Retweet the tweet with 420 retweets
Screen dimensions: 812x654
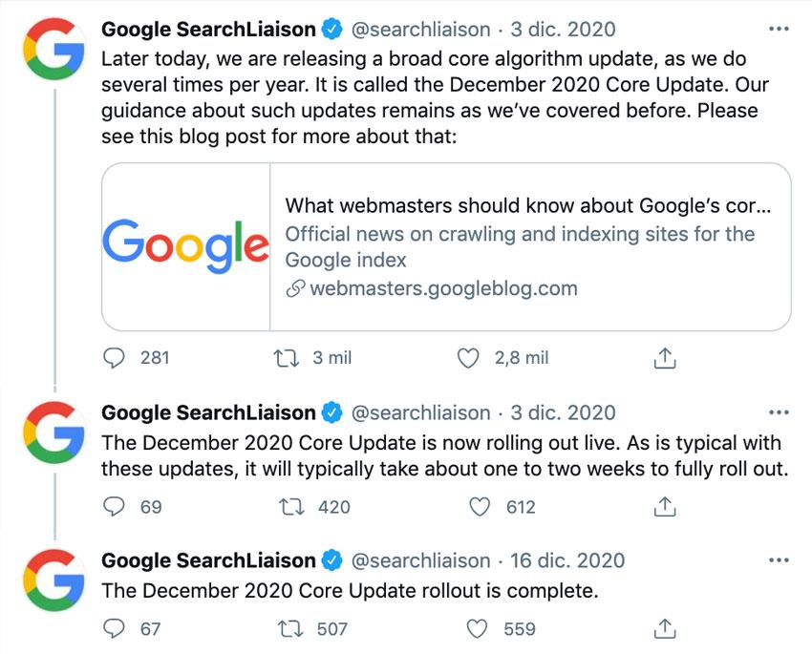(292, 507)
